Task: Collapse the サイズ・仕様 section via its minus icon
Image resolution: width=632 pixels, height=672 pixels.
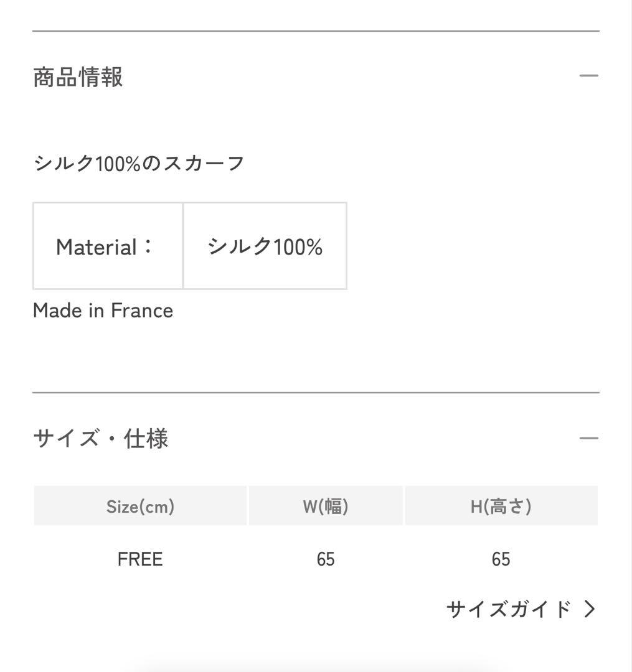Action: point(589,438)
